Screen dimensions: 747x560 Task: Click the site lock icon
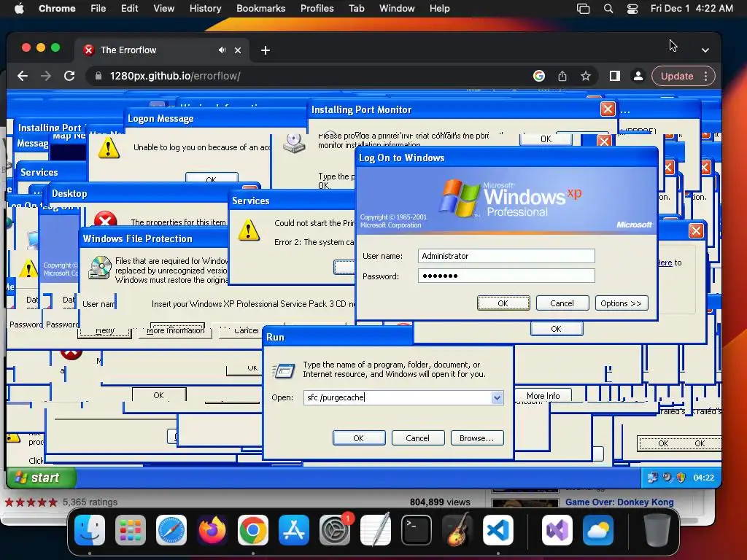(98, 76)
